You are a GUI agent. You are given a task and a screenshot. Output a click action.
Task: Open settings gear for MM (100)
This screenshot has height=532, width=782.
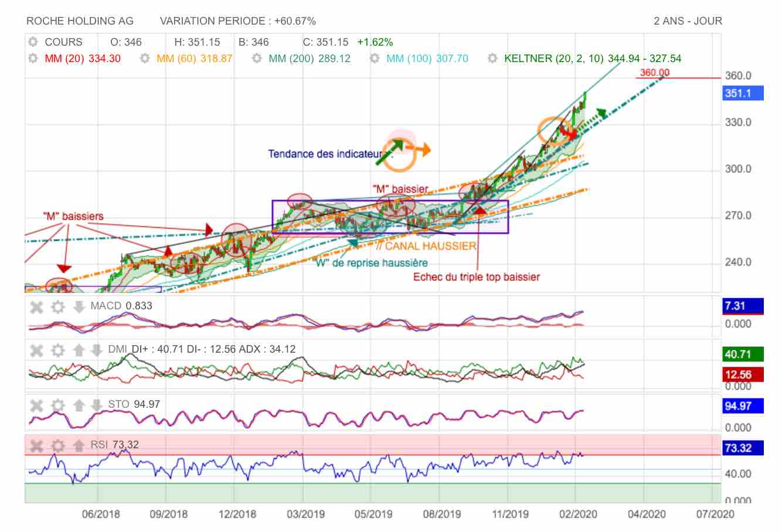coord(375,59)
